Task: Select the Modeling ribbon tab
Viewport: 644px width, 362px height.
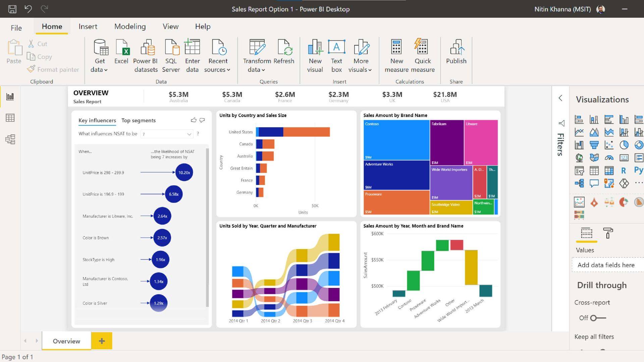Action: [129, 26]
